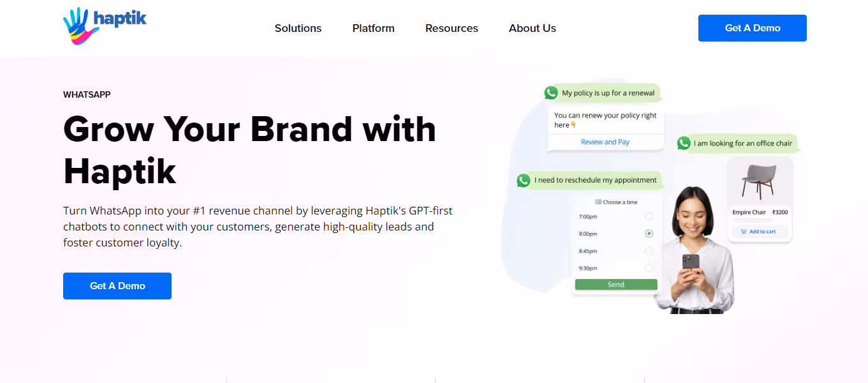The height and width of the screenshot is (383, 868).
Task: Click Get A Demo in the header
Action: pyautogui.click(x=753, y=28)
